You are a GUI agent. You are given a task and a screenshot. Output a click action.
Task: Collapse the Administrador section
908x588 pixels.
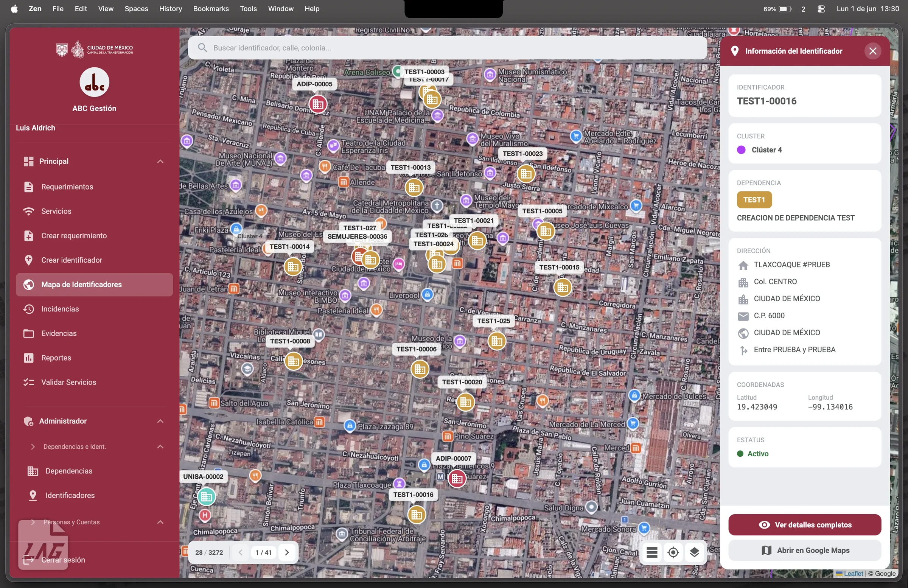160,421
